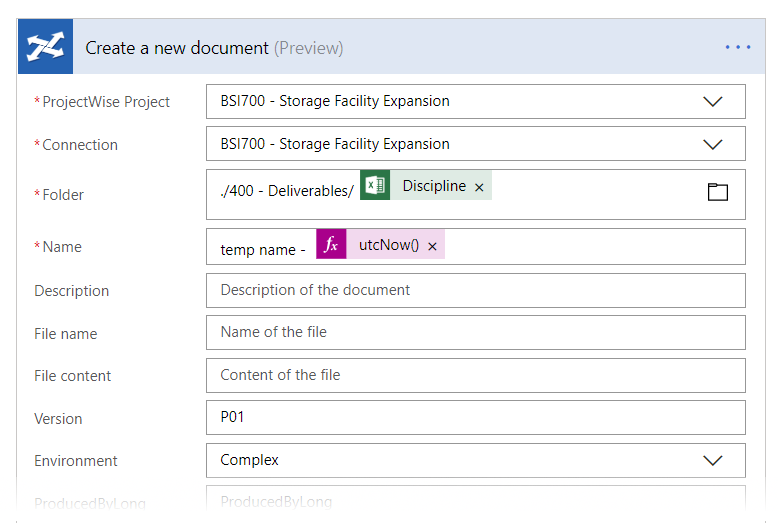Click the ProjectWise connector icon in header
The height and width of the screenshot is (527, 780).
(x=45, y=47)
